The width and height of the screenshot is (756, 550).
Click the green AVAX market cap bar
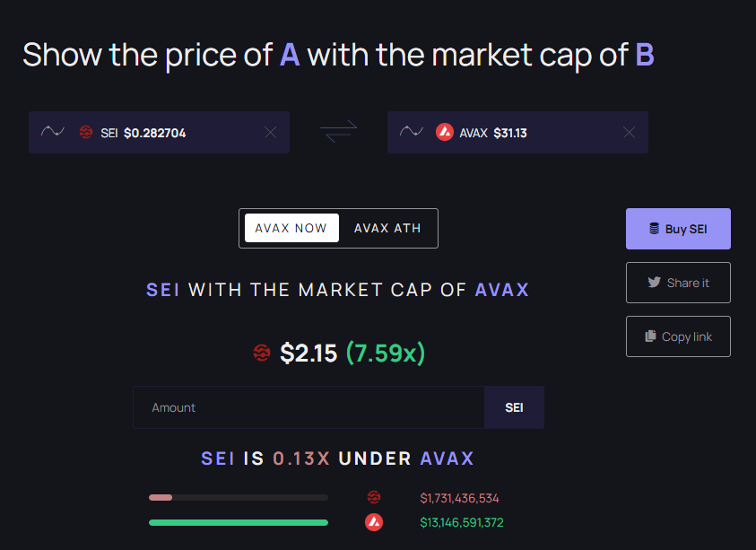click(239, 522)
